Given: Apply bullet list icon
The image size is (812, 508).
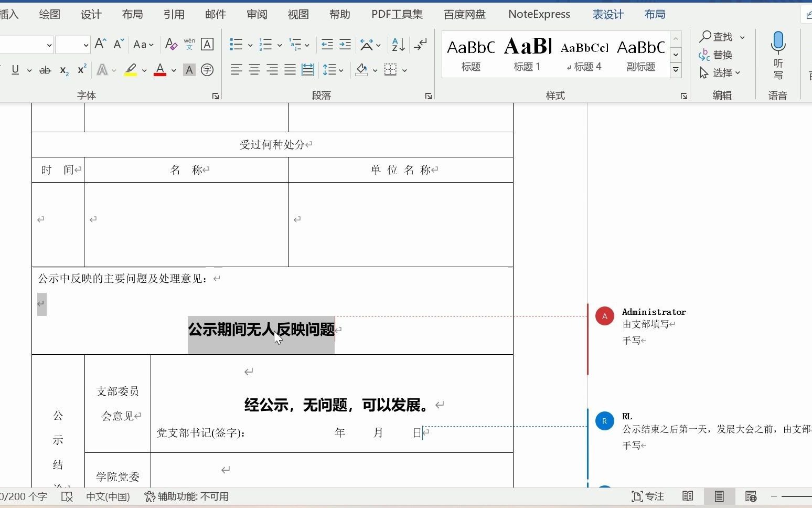Looking at the screenshot, I should 236,45.
